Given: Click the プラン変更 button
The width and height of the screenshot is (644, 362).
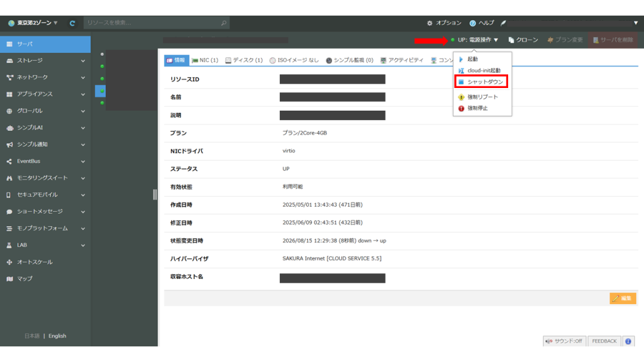Looking at the screenshot, I should (565, 40).
